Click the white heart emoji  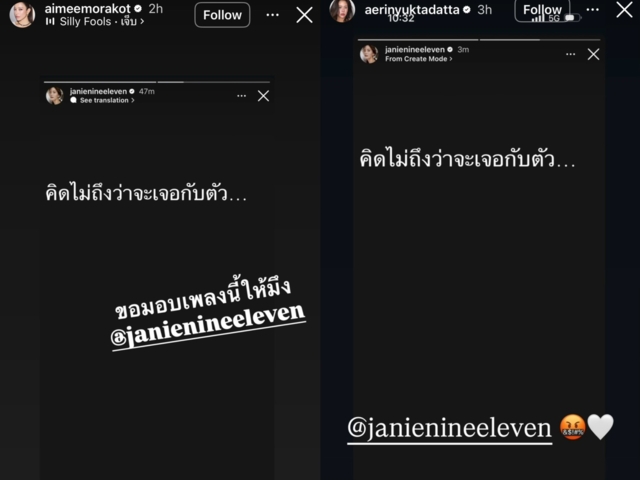coord(600,427)
